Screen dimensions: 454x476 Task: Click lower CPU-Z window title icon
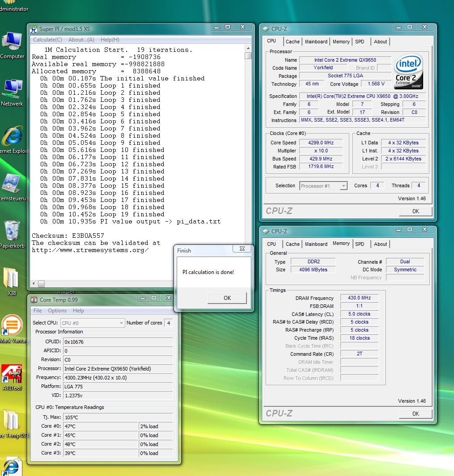(x=266, y=232)
